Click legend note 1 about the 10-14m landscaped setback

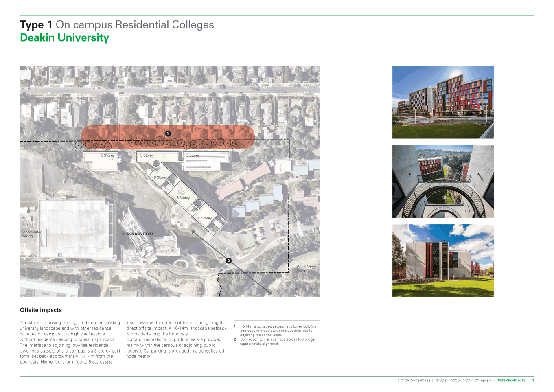(x=277, y=331)
